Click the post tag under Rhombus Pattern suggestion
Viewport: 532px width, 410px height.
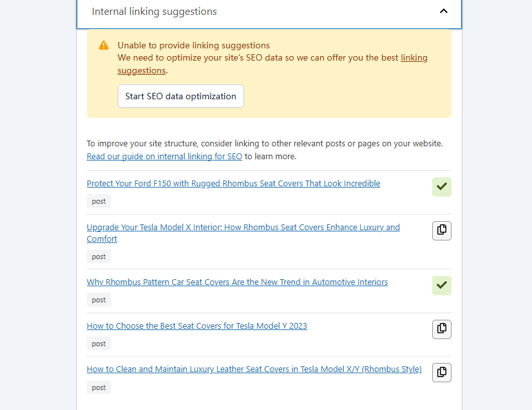[x=98, y=299]
